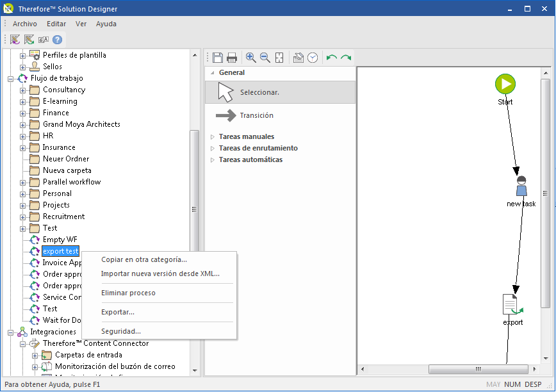Select the green Start node
Image resolution: width=556 pixels, height=392 pixels.
(x=505, y=84)
